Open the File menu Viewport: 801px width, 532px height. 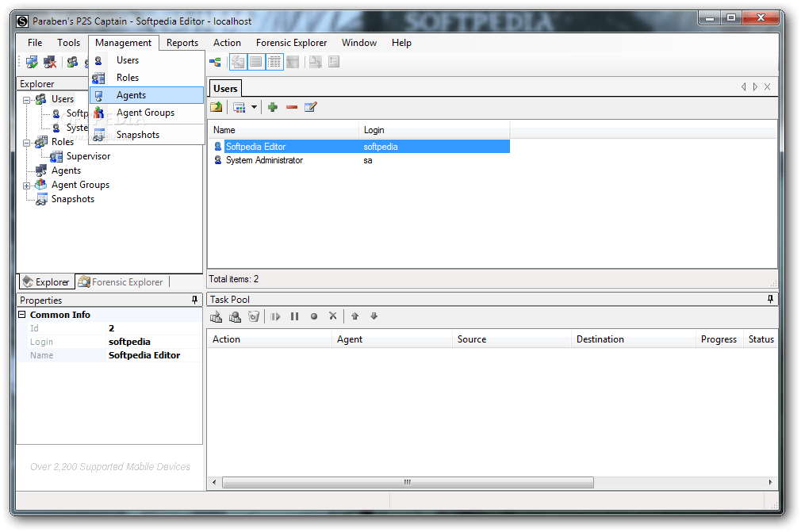click(35, 43)
